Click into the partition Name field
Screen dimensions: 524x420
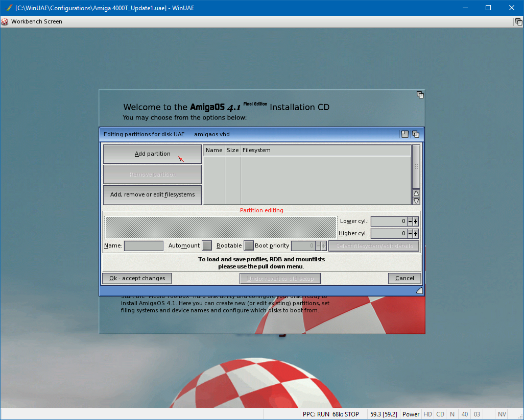[x=144, y=246]
